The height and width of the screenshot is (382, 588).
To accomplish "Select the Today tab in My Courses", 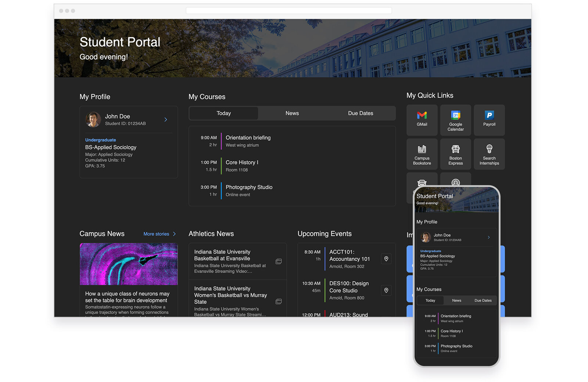I will tap(223, 113).
